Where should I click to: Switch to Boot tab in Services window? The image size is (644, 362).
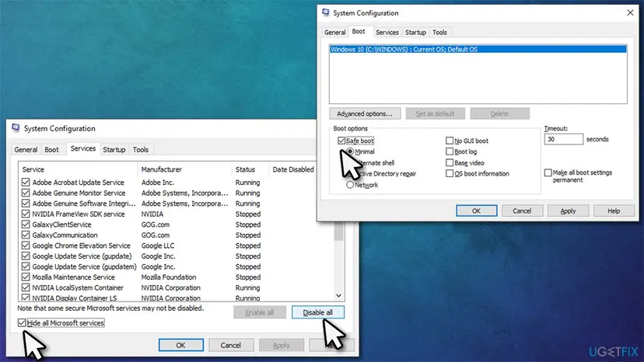point(52,150)
